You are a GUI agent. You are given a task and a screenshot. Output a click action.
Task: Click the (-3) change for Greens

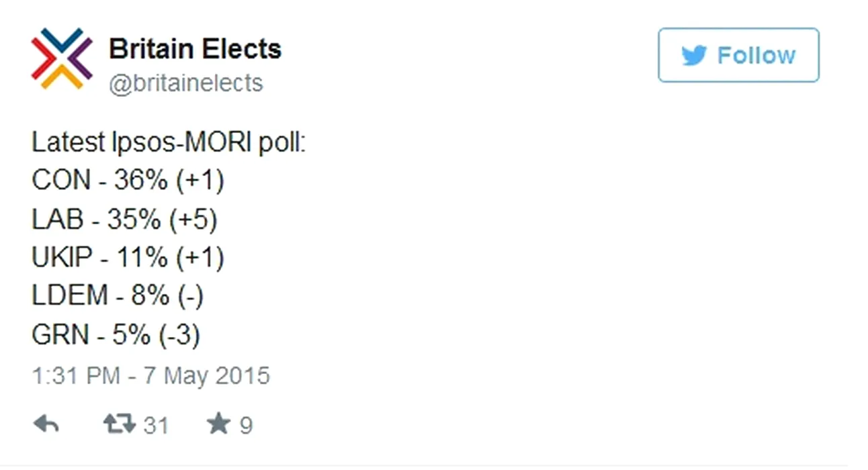(179, 335)
